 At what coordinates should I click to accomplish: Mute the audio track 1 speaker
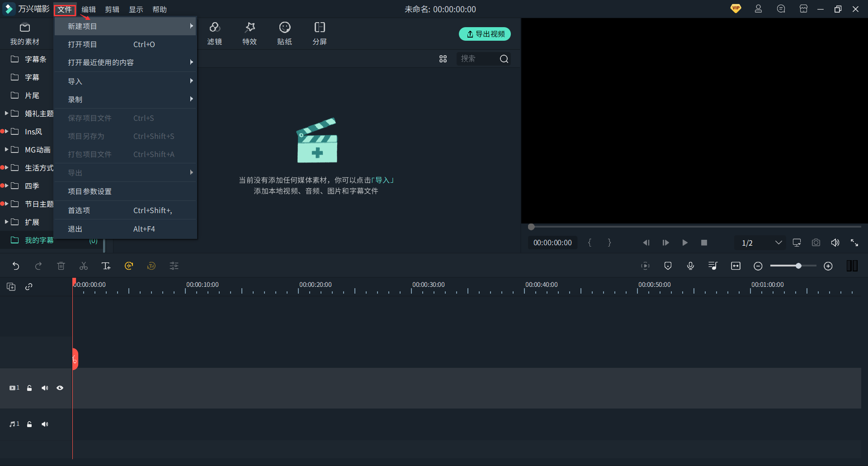tap(45, 424)
